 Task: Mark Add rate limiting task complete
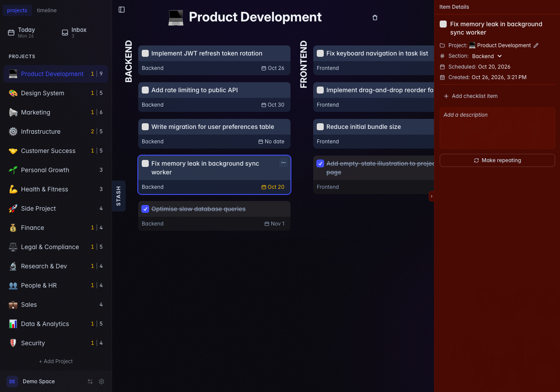(x=145, y=90)
